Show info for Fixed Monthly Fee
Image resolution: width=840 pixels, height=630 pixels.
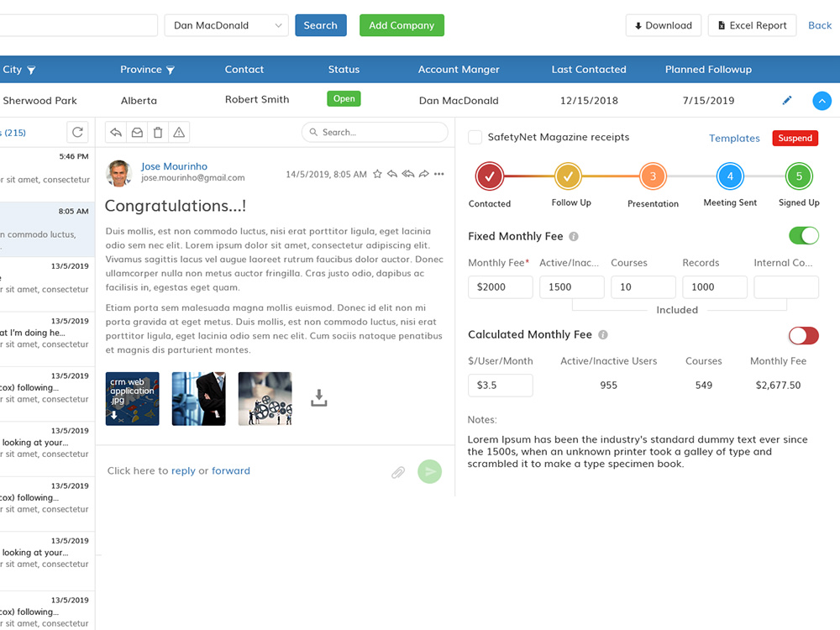(573, 236)
